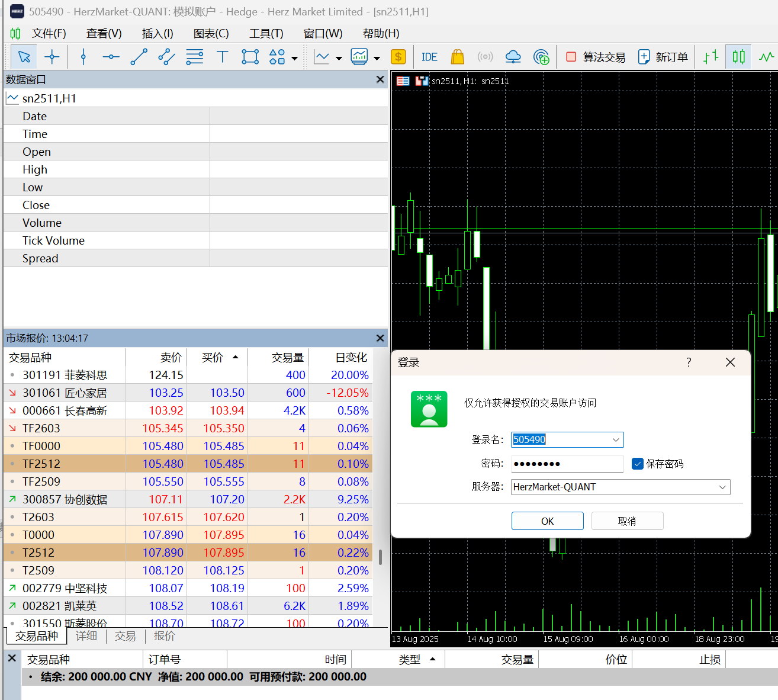Viewport: 778px width, 700px height.
Task: Click the green-plus signal subscribe icon
Action: click(x=541, y=57)
